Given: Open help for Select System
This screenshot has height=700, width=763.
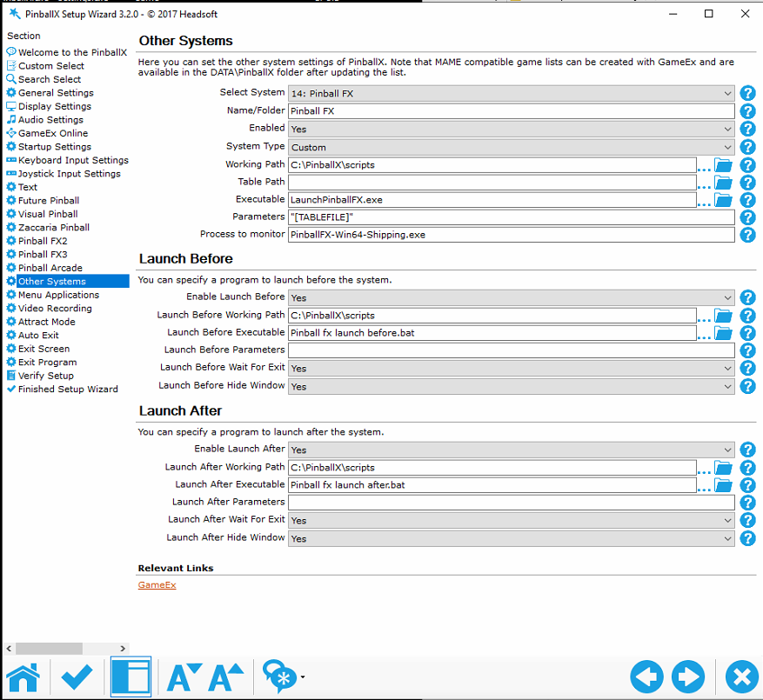Looking at the screenshot, I should 747,93.
